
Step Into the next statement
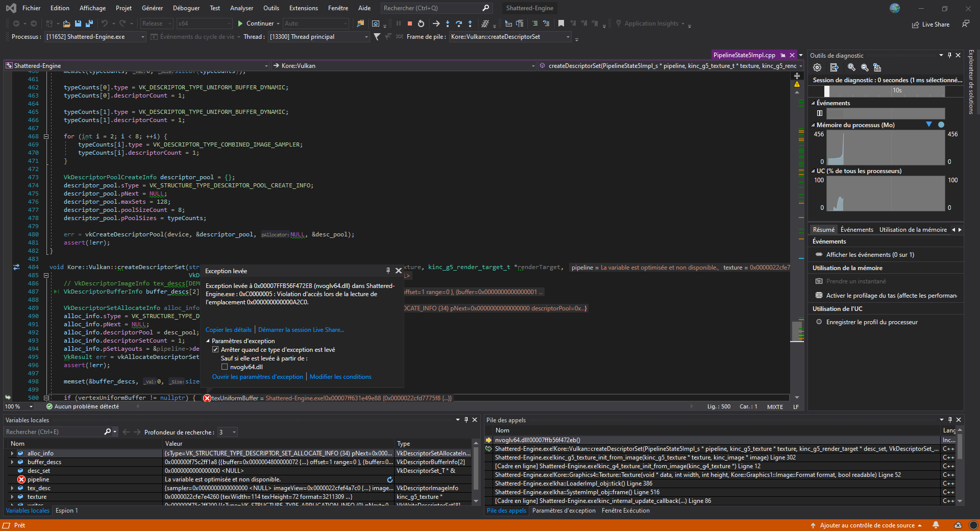tap(447, 23)
